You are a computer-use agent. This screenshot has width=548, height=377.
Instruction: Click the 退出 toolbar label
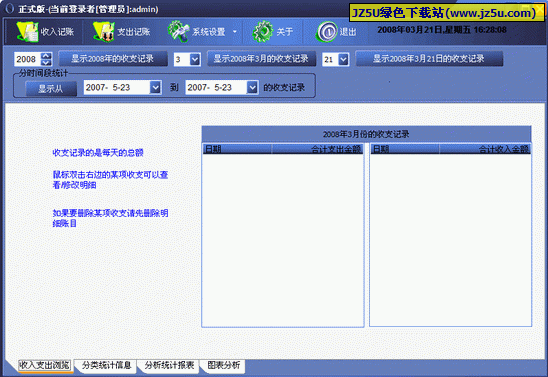(348, 32)
